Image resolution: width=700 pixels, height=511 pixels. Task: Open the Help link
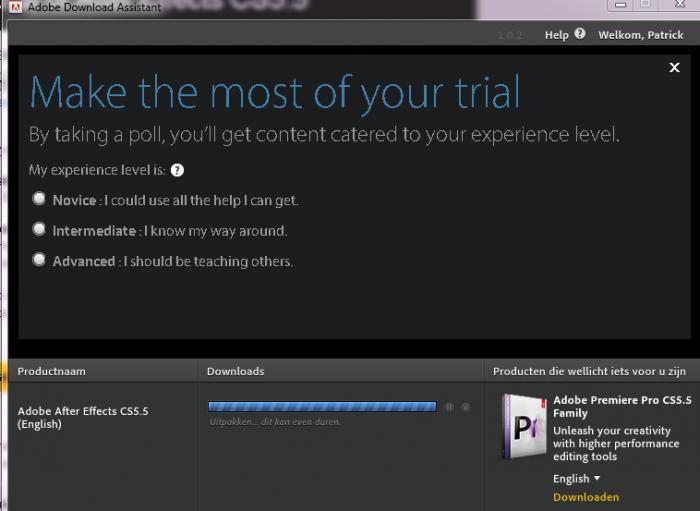click(556, 35)
